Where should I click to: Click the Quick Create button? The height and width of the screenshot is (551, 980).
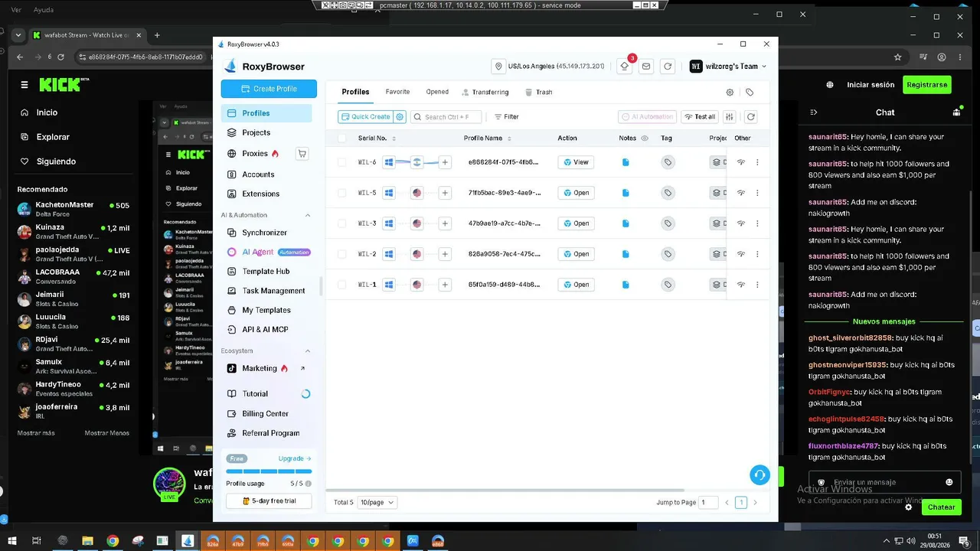[x=365, y=117]
